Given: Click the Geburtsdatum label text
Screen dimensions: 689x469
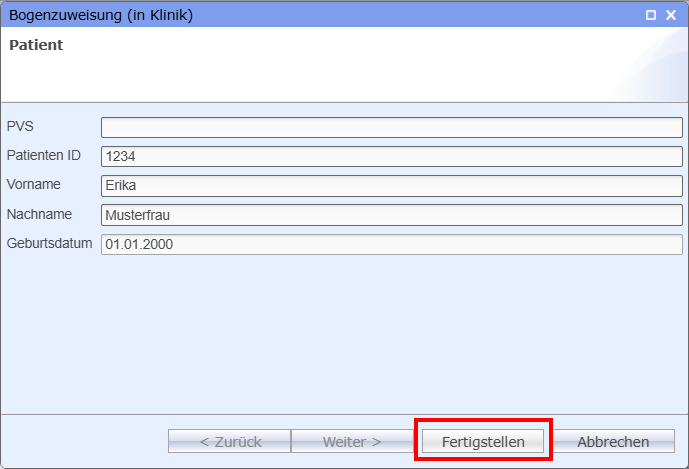Looking at the screenshot, I should click(x=49, y=243).
